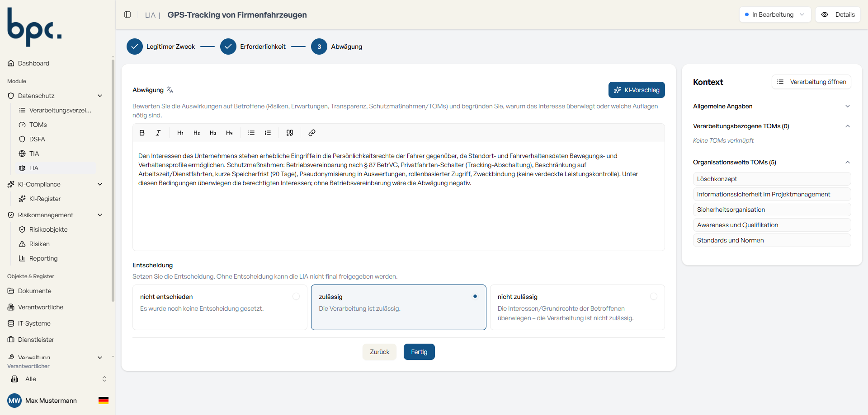Screen dimensions: 868x415
Task: Collapse Organisationsweite TOMs section
Action: pyautogui.click(x=848, y=162)
